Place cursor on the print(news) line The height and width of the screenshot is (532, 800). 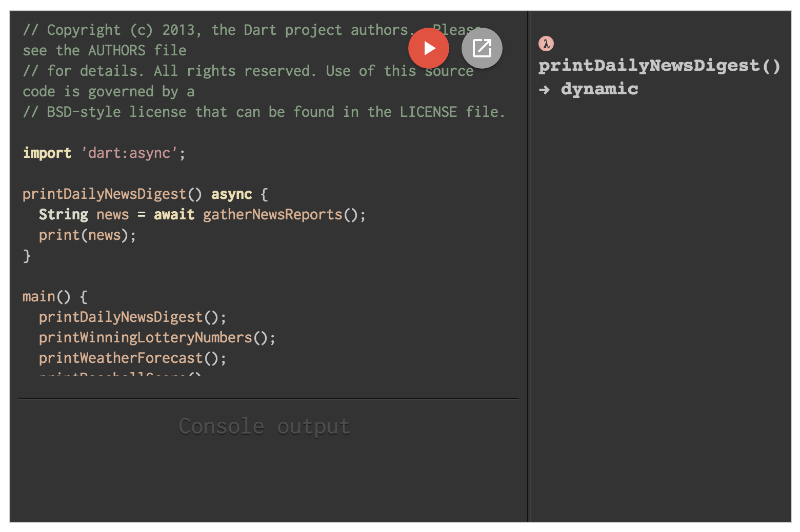click(86, 235)
